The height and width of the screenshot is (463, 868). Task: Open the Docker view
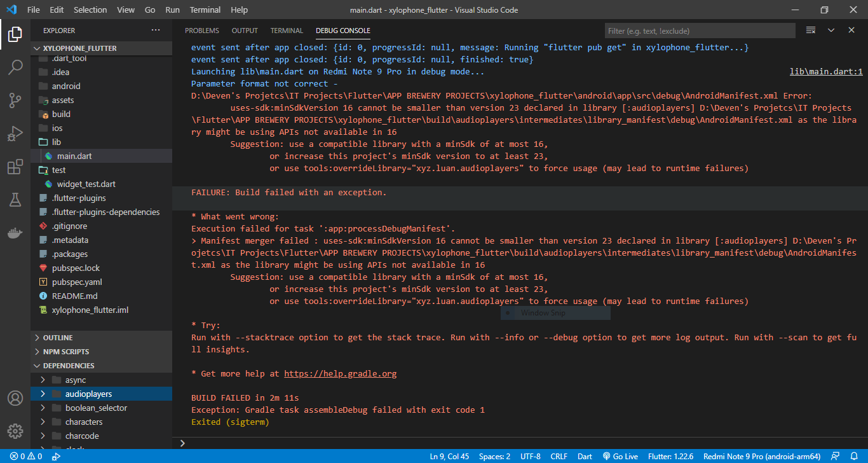tap(15, 233)
